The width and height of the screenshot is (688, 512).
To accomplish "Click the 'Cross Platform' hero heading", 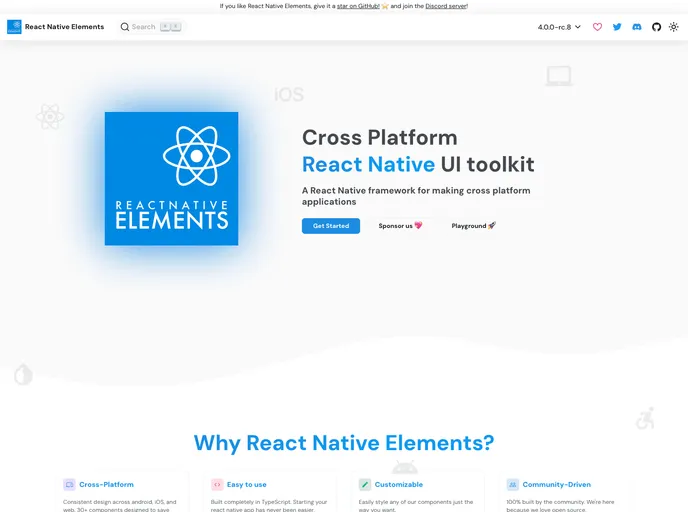I will coord(380,137).
